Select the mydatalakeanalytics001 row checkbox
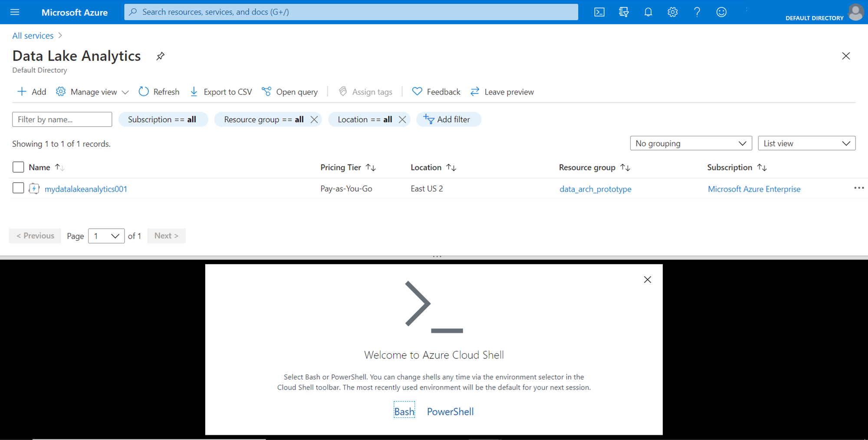 (x=18, y=188)
